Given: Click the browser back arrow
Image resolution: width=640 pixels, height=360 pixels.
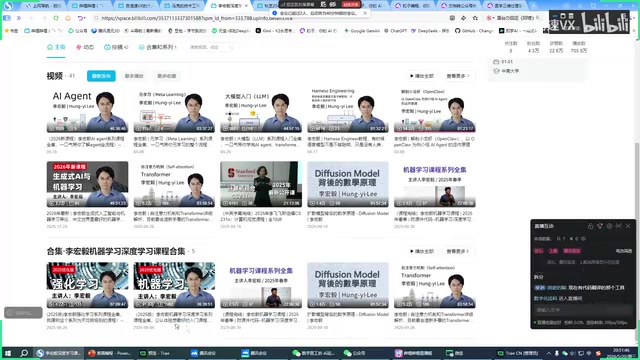Looking at the screenshot, I should [31, 18].
